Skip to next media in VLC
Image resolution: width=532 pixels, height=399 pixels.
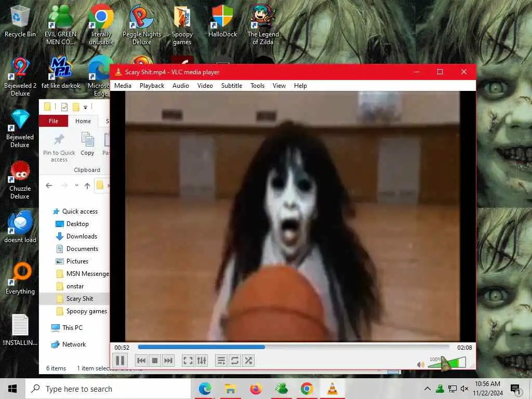pos(168,361)
